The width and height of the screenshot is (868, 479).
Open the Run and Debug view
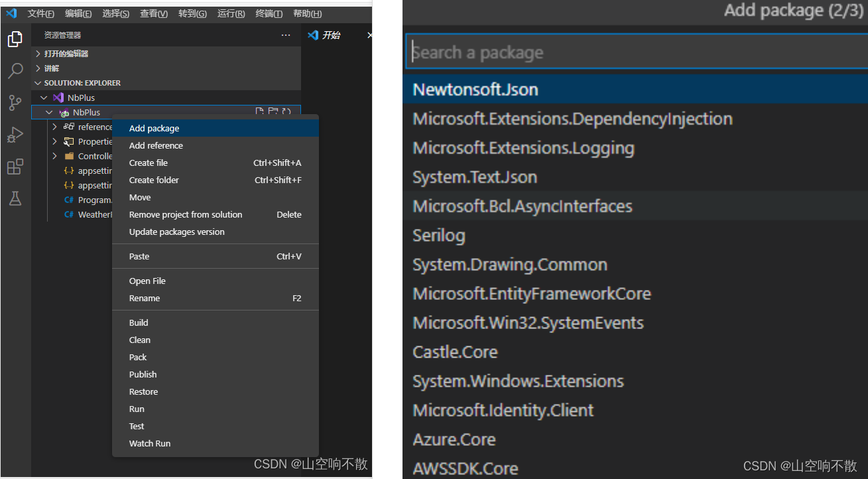tap(15, 135)
